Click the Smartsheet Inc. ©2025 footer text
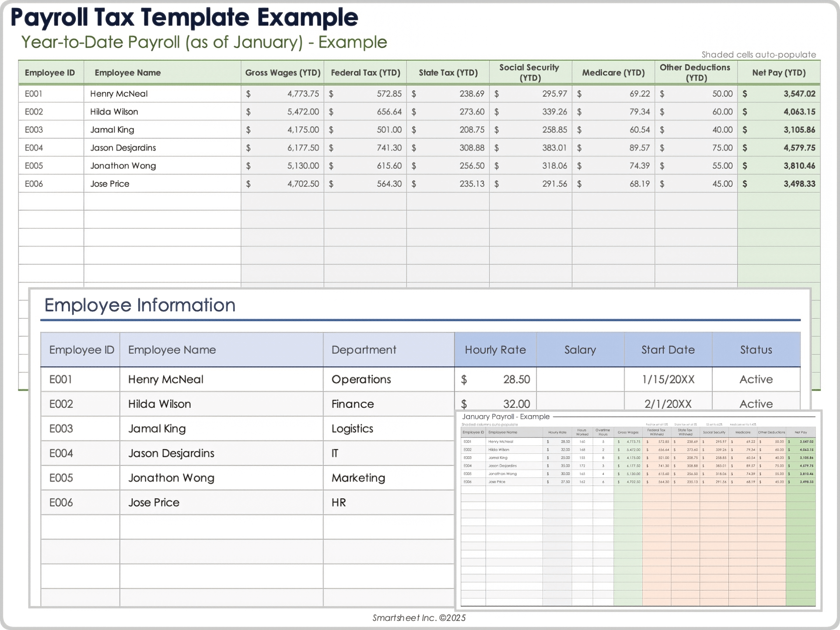The width and height of the screenshot is (840, 630). tap(419, 618)
